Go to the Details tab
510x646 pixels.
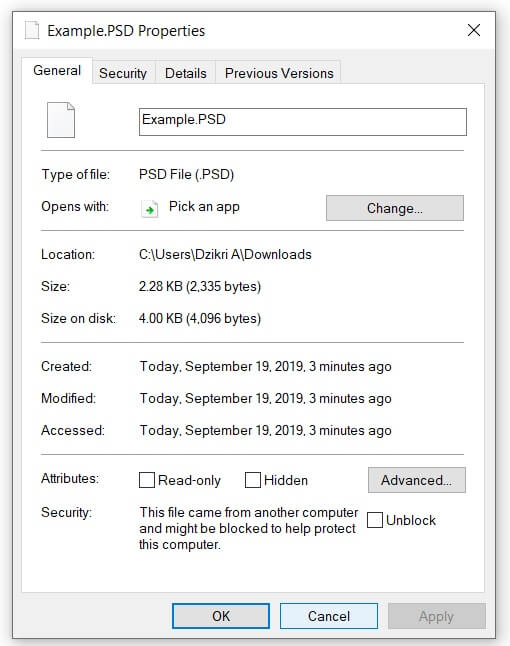[185, 73]
